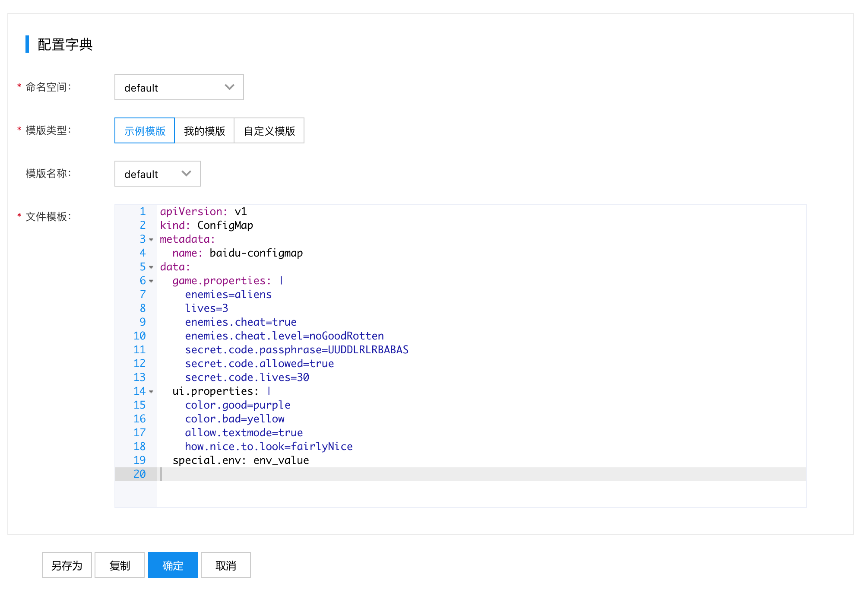Viewport: 868px width, 590px height.
Task: Click 'color.good=purple' code line
Action: 238,405
